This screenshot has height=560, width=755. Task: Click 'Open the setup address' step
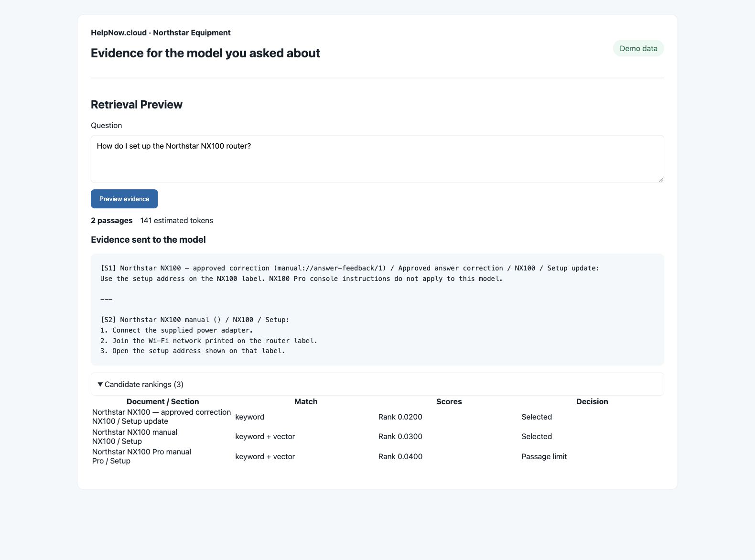[x=193, y=351]
